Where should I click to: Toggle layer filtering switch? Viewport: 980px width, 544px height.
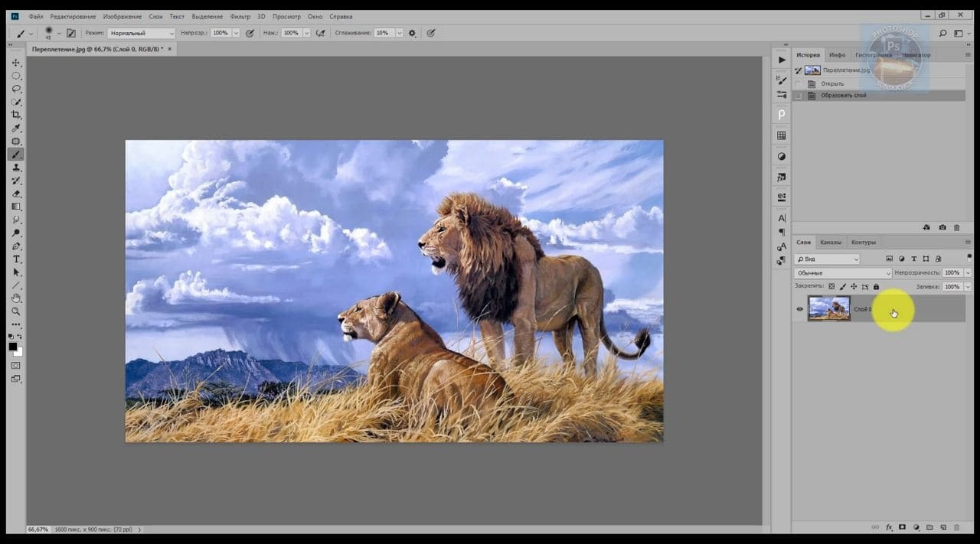(x=969, y=259)
